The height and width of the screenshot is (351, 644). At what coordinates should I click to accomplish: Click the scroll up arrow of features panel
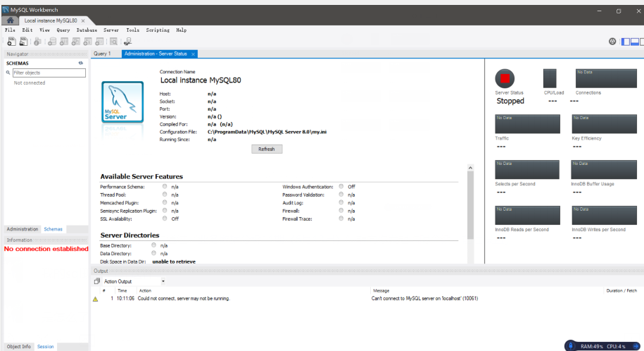click(x=470, y=168)
